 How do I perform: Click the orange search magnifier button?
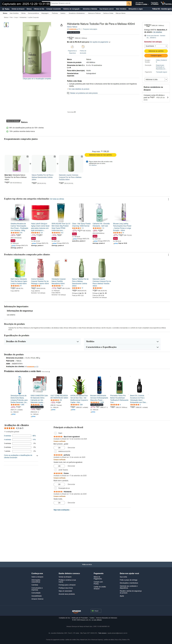pos(129,4)
